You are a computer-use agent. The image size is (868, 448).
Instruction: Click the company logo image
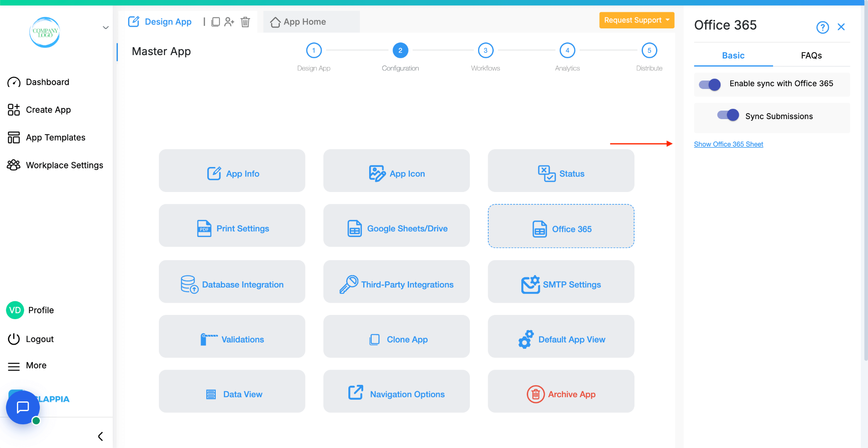[x=45, y=32]
